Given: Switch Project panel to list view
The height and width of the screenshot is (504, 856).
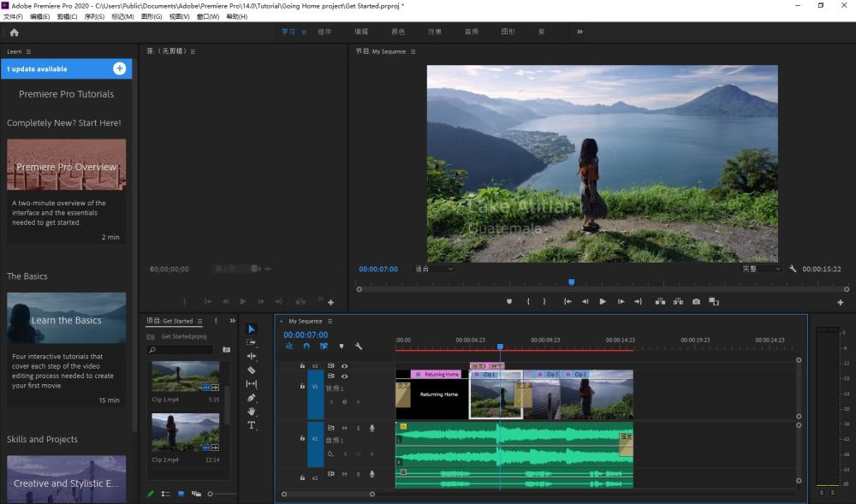Looking at the screenshot, I should 165,495.
